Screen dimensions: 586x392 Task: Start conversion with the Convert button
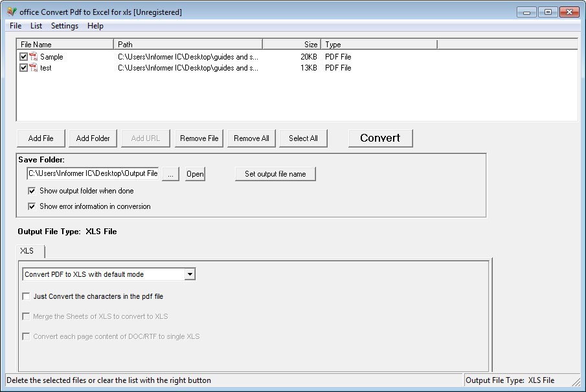pyautogui.click(x=381, y=138)
